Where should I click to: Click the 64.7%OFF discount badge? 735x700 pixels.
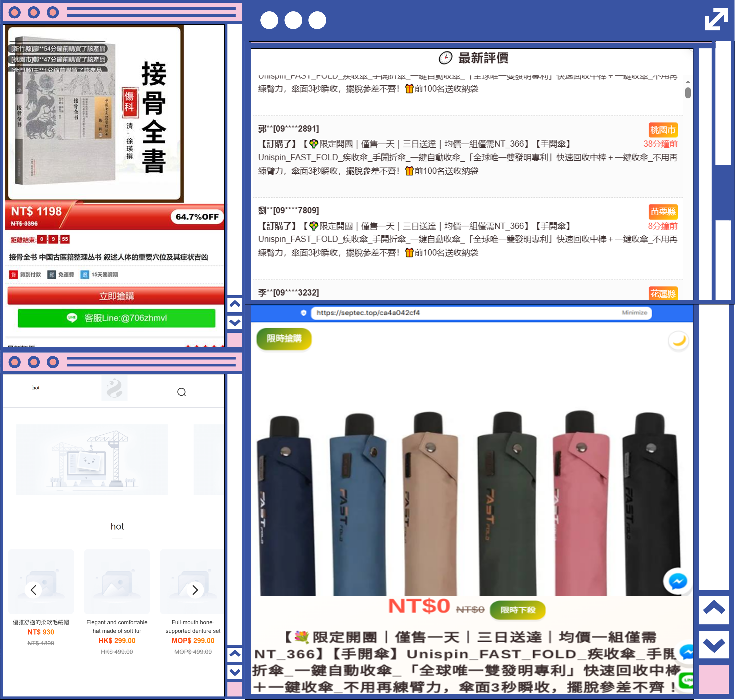197,217
